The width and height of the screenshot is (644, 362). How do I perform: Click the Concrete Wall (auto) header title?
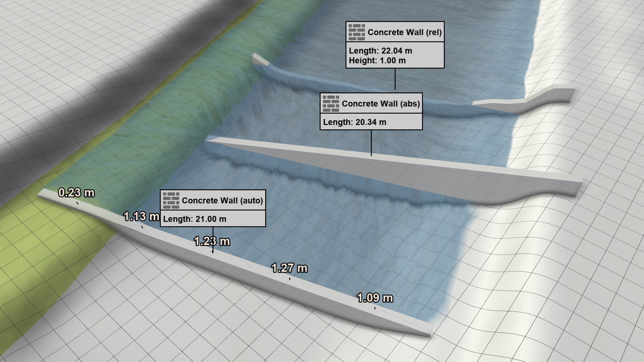[x=222, y=200]
